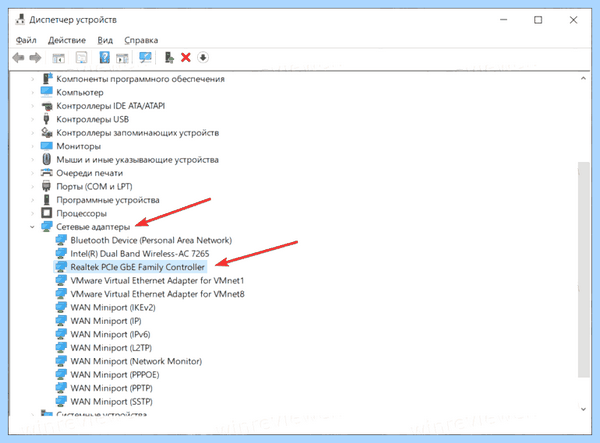Viewport: 600px width, 443px height.
Task: Collapse the Сетевые адаптеры category
Action: (x=32, y=227)
